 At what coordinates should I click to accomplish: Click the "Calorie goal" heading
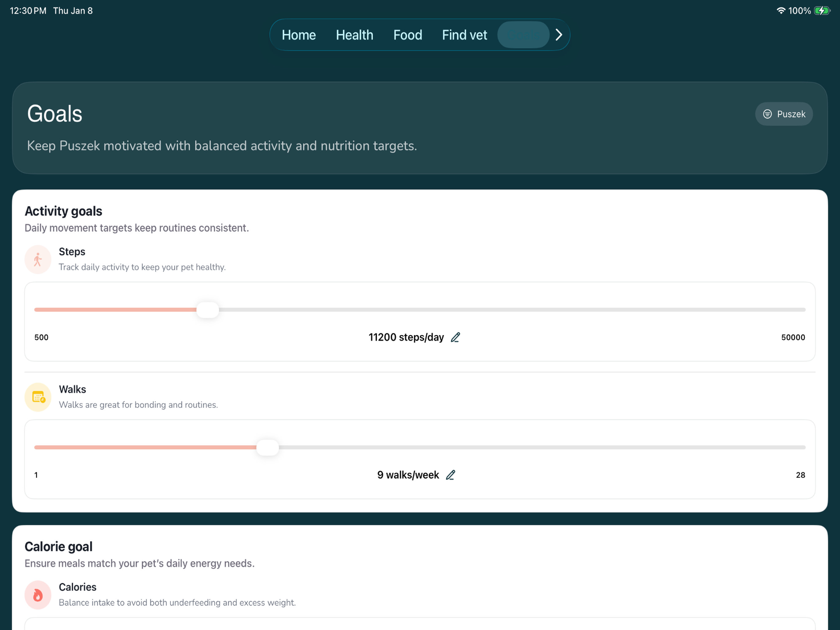(58, 546)
